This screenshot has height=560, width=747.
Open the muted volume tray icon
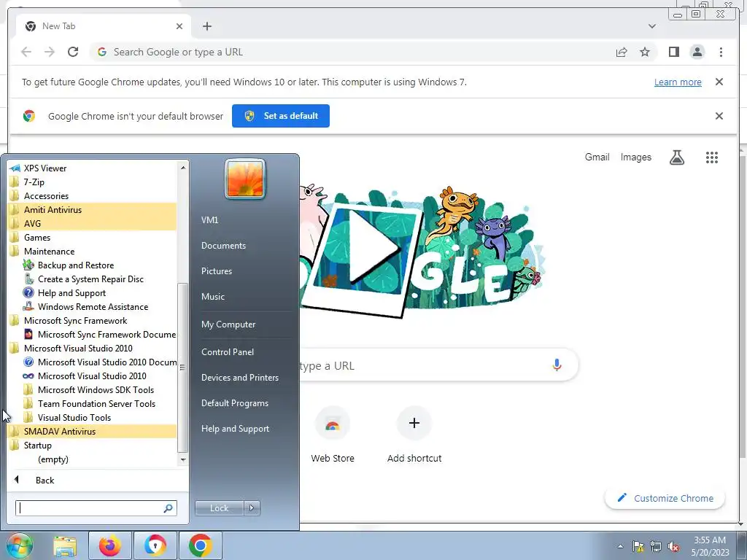click(673, 546)
